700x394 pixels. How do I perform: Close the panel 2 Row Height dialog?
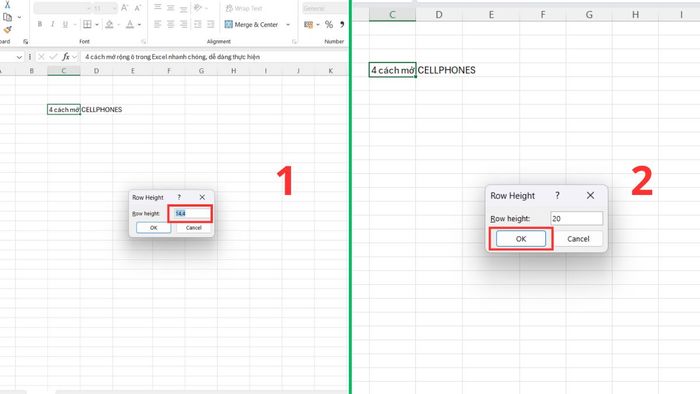coord(590,195)
